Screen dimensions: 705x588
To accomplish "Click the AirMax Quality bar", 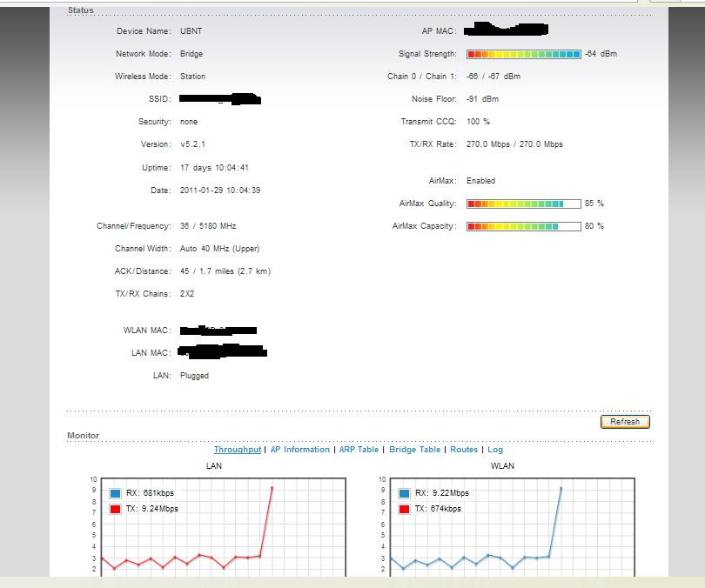I will 524,204.
